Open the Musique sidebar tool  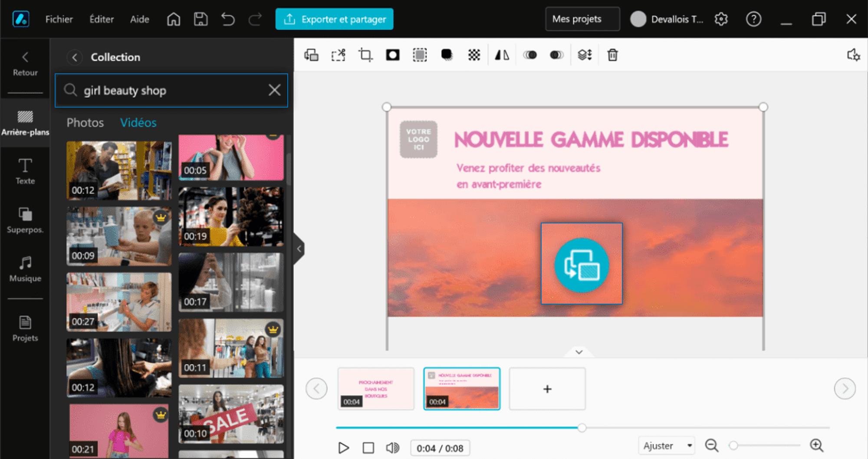25,269
